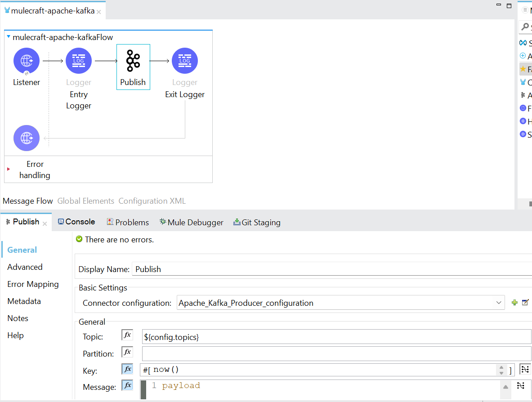Open expression mapper icon beside Key field
The image size is (532, 402).
pyautogui.click(x=524, y=370)
